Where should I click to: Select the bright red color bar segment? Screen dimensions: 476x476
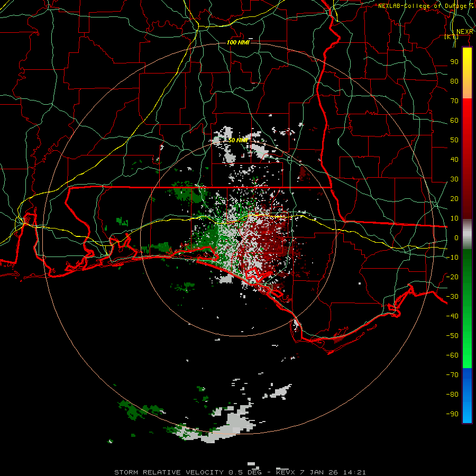coord(467,112)
